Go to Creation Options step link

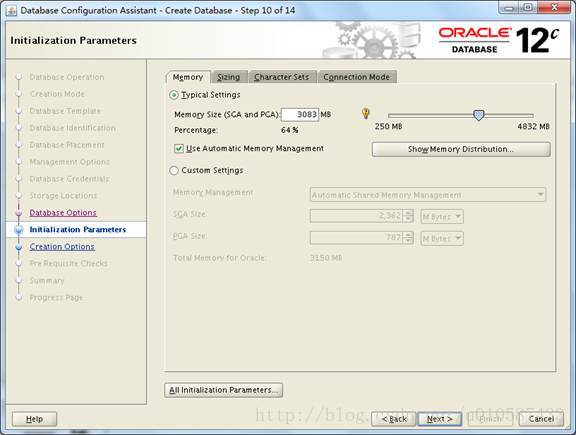(x=62, y=247)
